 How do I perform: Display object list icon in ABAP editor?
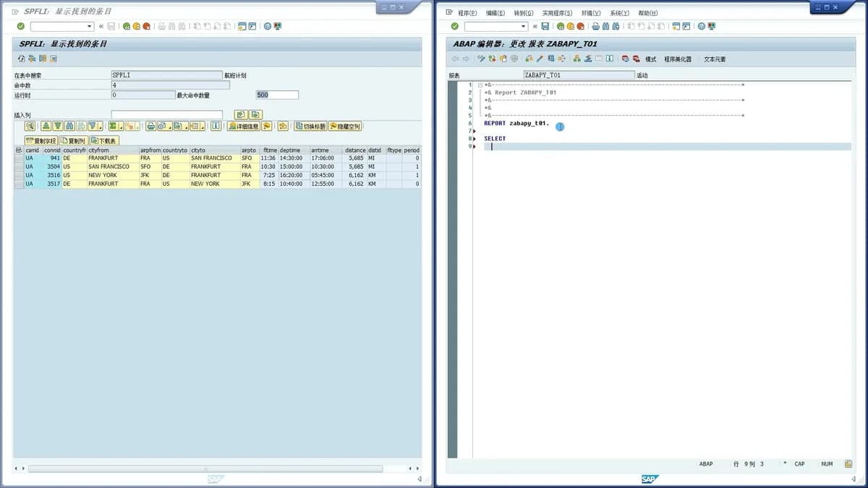[577, 59]
